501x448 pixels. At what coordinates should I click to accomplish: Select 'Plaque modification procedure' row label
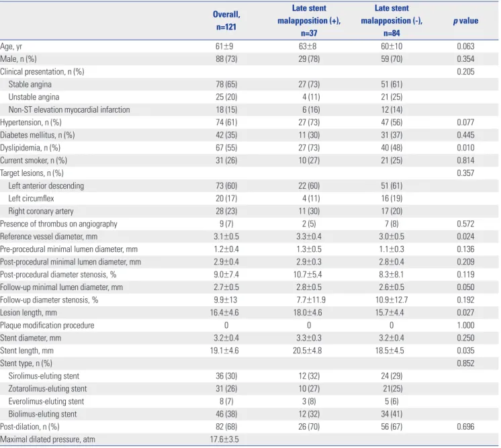[x=47, y=325]
